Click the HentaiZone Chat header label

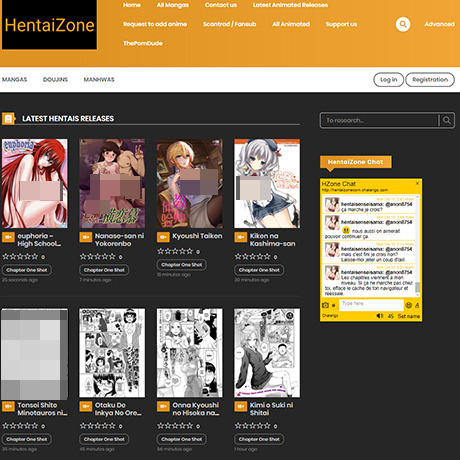(355, 162)
